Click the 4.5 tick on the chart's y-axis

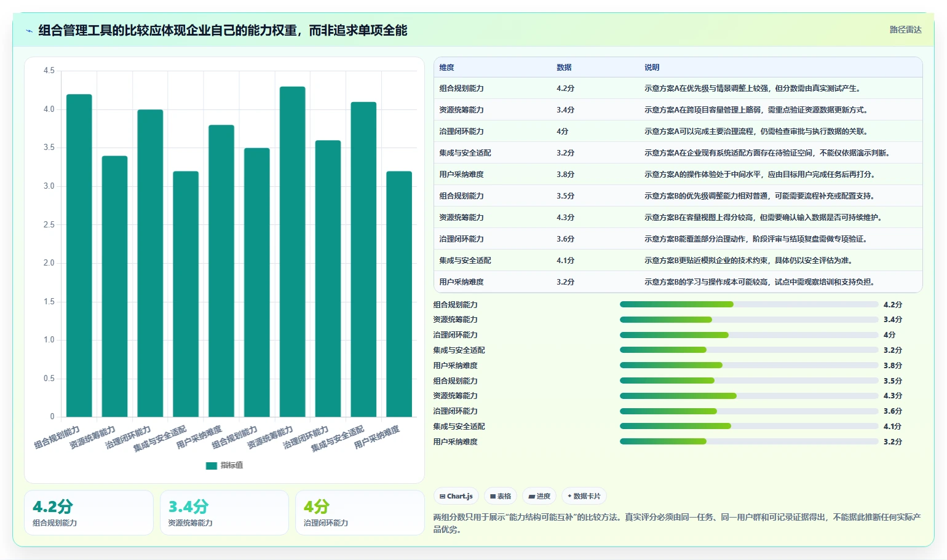click(49, 71)
